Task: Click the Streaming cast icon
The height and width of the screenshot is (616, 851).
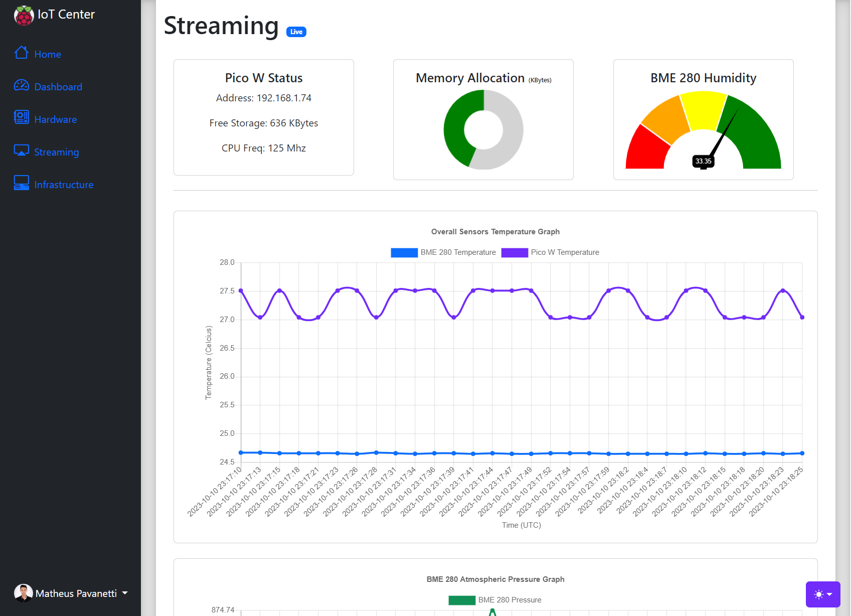Action: click(x=22, y=150)
